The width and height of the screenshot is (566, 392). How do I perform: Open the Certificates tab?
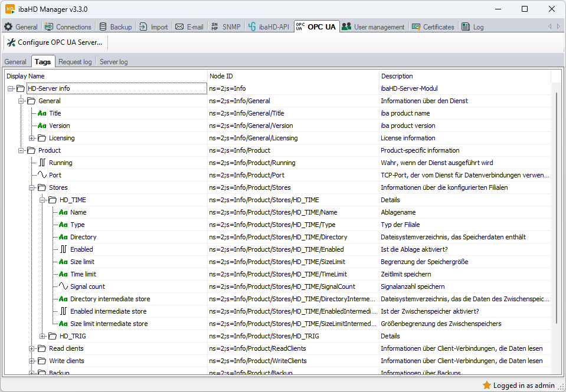[x=433, y=27]
